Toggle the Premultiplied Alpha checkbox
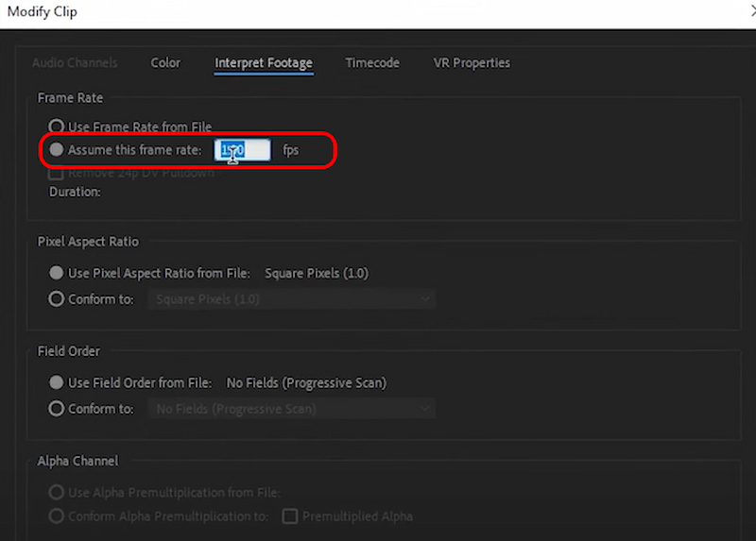756x541 pixels. pos(290,516)
